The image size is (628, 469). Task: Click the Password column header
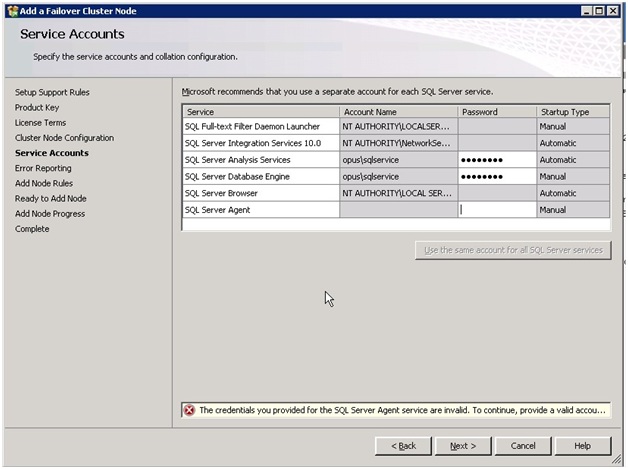click(x=497, y=112)
